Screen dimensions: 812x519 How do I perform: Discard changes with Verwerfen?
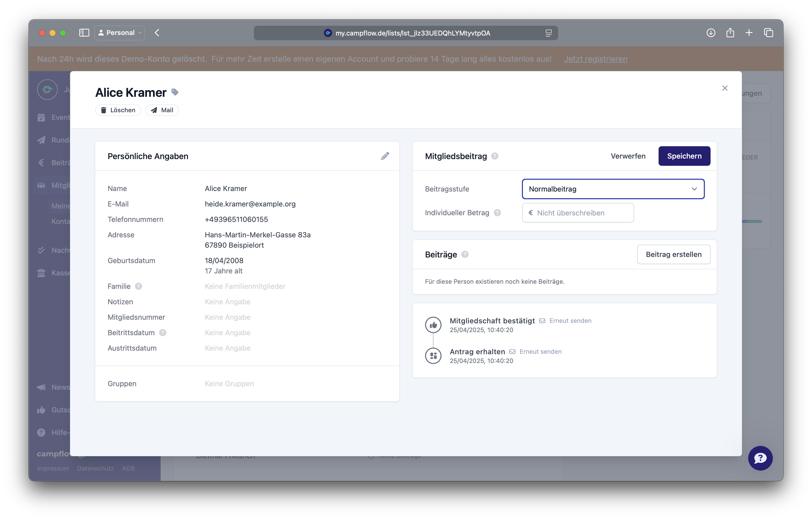628,156
